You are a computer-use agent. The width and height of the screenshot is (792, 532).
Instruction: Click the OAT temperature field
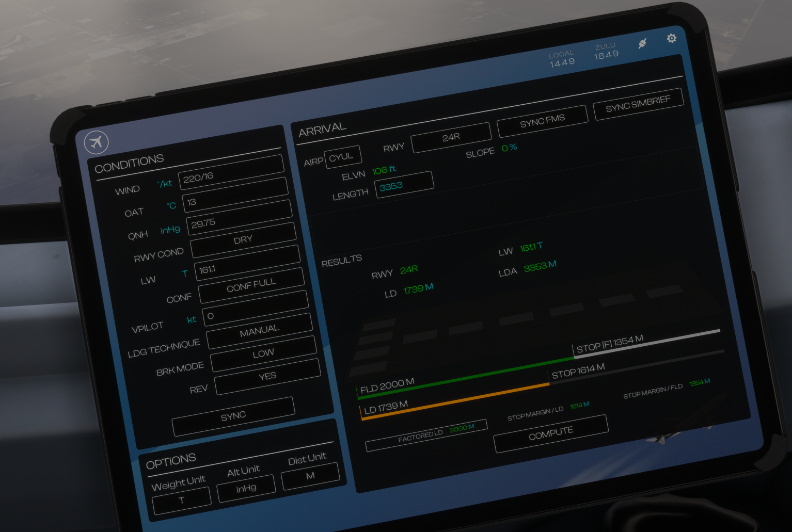pyautogui.click(x=235, y=194)
